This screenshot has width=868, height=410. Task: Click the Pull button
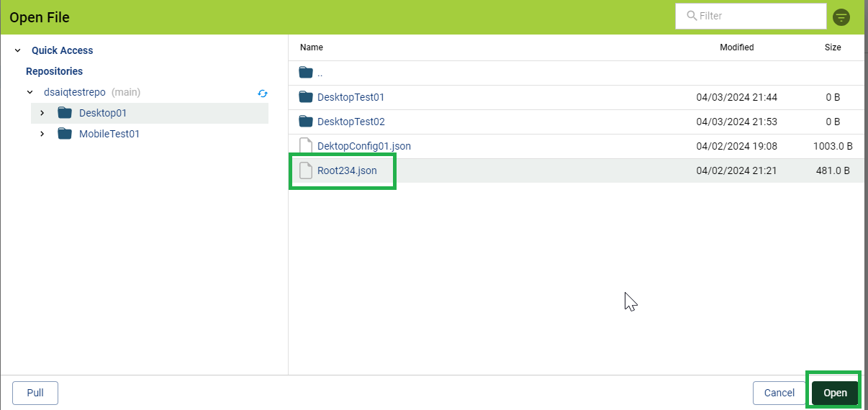click(x=35, y=393)
